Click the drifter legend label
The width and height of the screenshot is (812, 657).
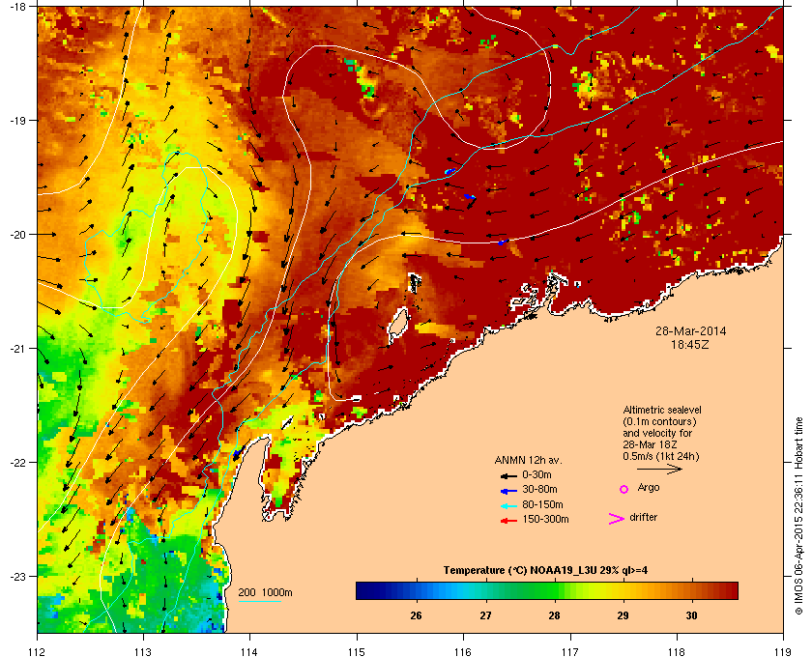point(643,517)
